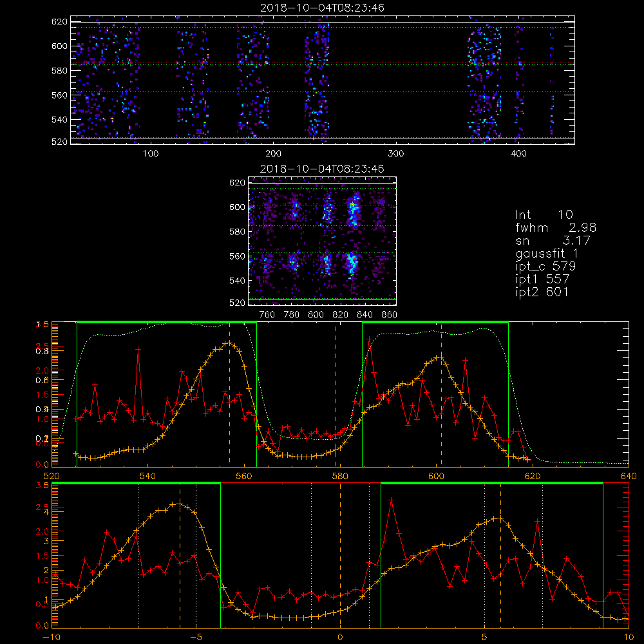
Task: Click x-axis label 640 of the upper line plot
Action: click(629, 476)
